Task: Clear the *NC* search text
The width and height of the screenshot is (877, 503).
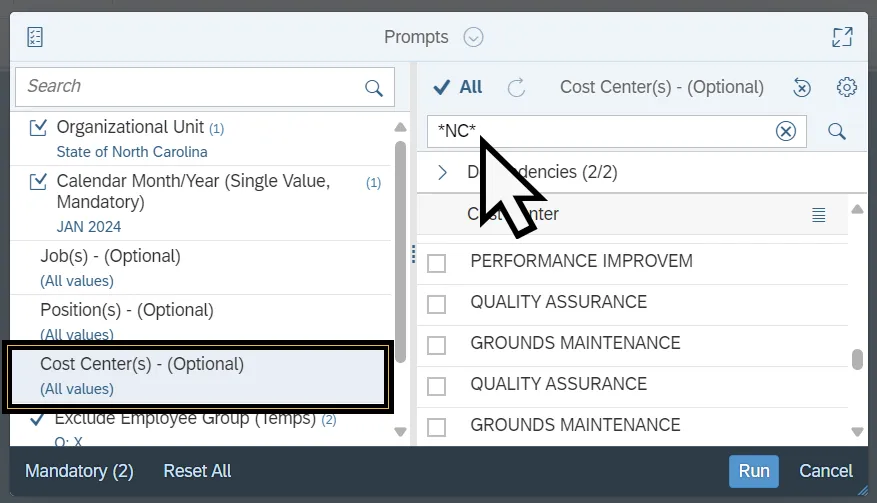Action: [x=786, y=131]
